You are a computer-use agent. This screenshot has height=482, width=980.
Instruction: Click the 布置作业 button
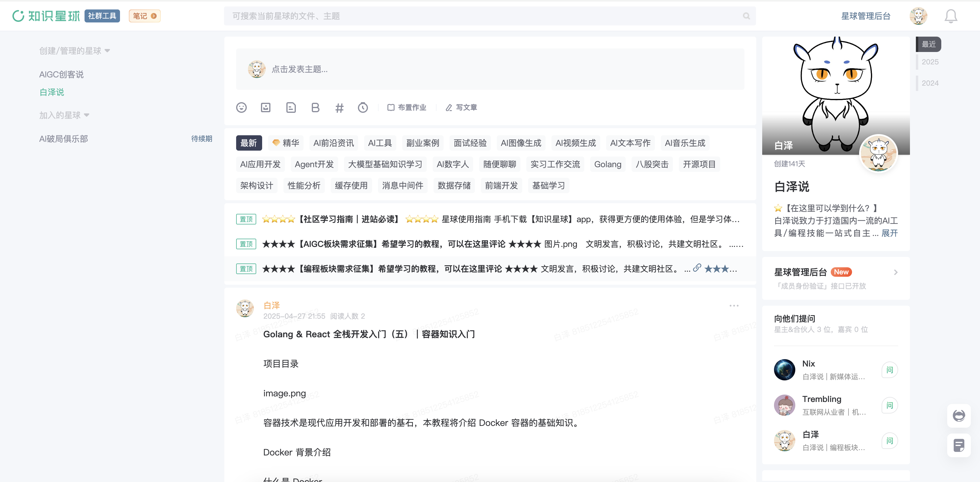coord(407,108)
